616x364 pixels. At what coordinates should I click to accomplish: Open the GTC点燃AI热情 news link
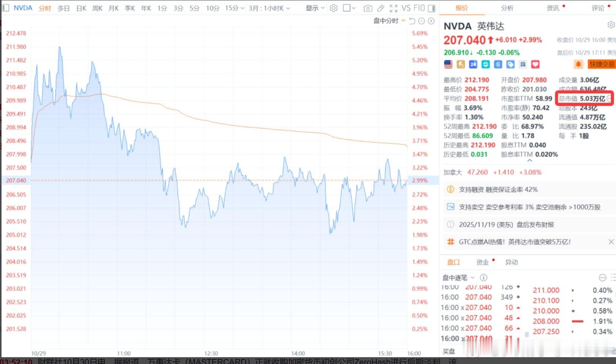[x=515, y=242]
